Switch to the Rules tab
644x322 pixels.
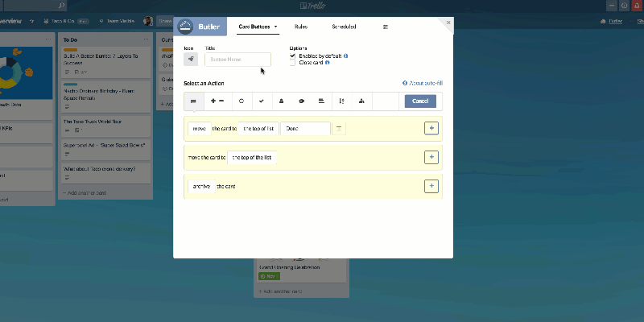pos(301,27)
